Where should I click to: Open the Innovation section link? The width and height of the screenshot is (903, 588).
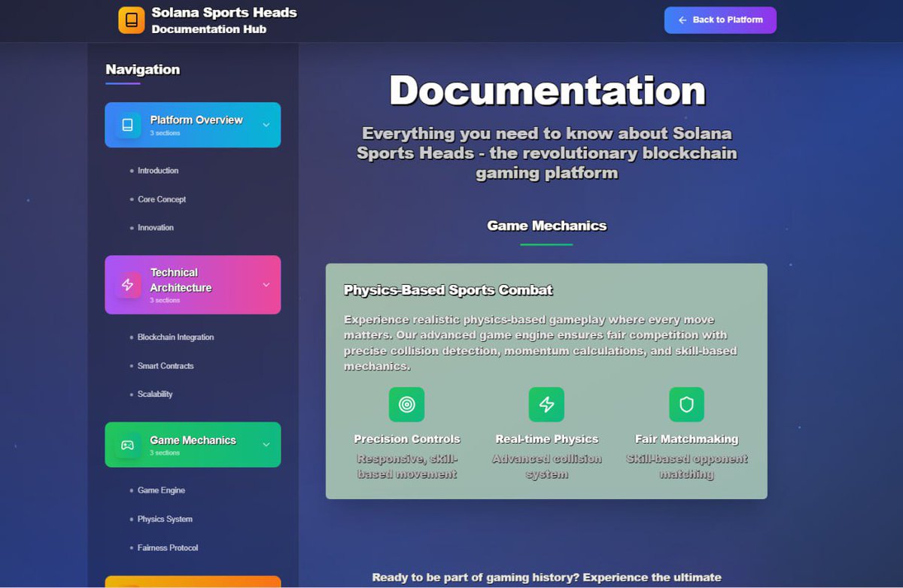pyautogui.click(x=156, y=228)
